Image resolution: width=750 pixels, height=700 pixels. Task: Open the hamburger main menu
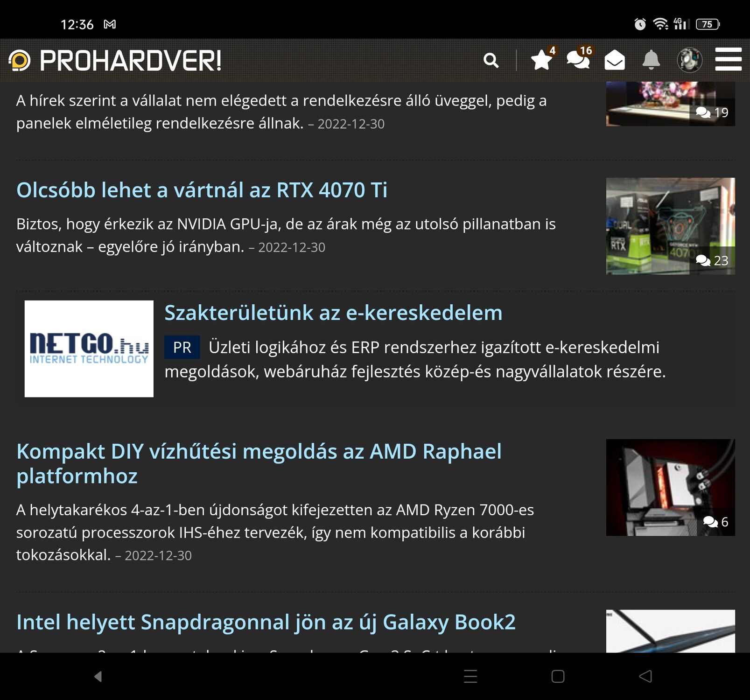point(728,59)
